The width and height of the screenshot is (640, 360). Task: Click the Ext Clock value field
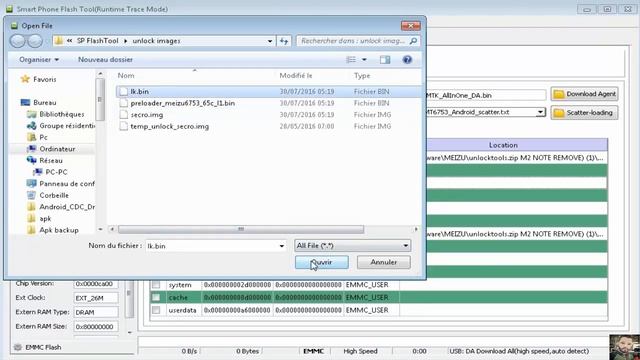96,298
